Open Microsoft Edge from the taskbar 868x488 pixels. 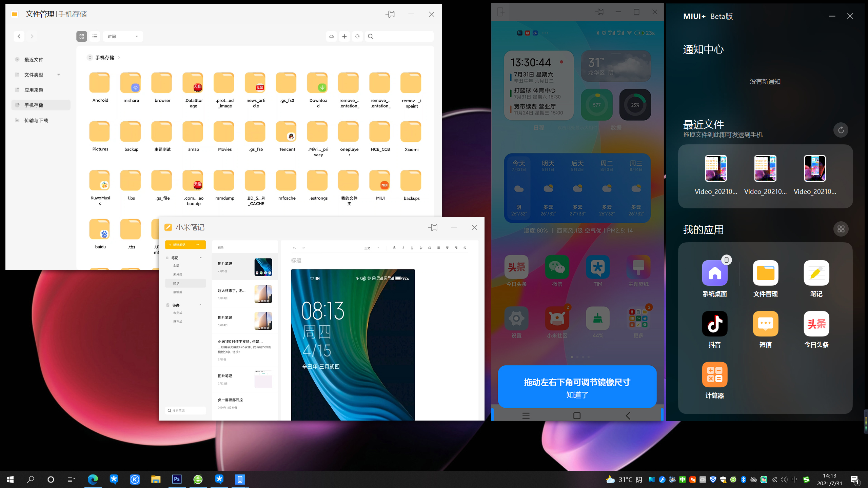(x=93, y=479)
